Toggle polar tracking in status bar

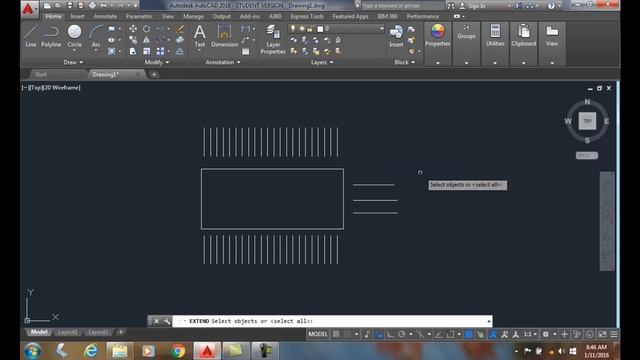click(x=402, y=334)
